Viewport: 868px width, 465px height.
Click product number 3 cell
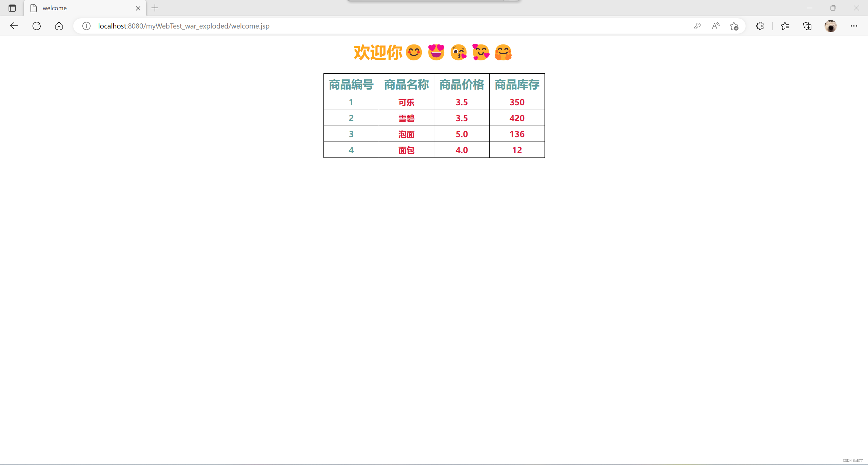point(351,134)
